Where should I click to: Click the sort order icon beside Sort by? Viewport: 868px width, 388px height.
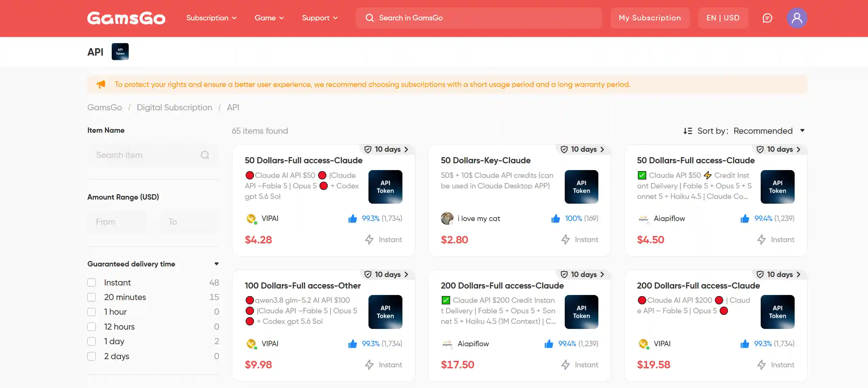[x=688, y=131]
